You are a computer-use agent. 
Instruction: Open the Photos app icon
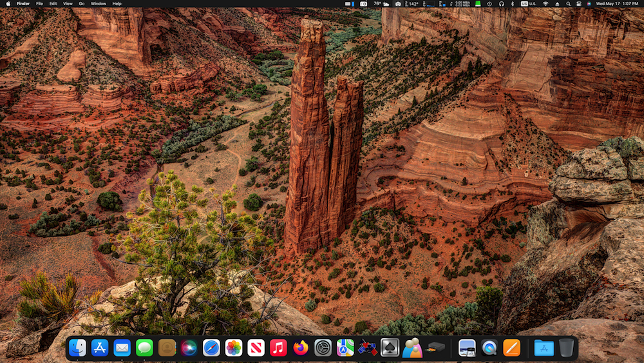[x=234, y=348]
